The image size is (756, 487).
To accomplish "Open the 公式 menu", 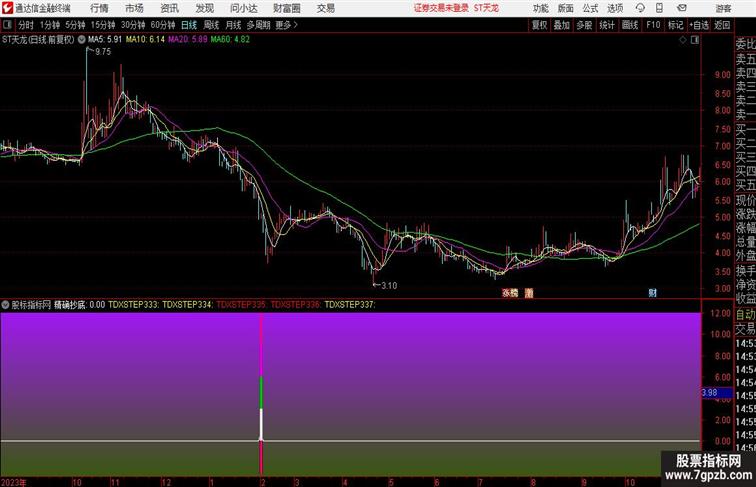I will point(590,8).
